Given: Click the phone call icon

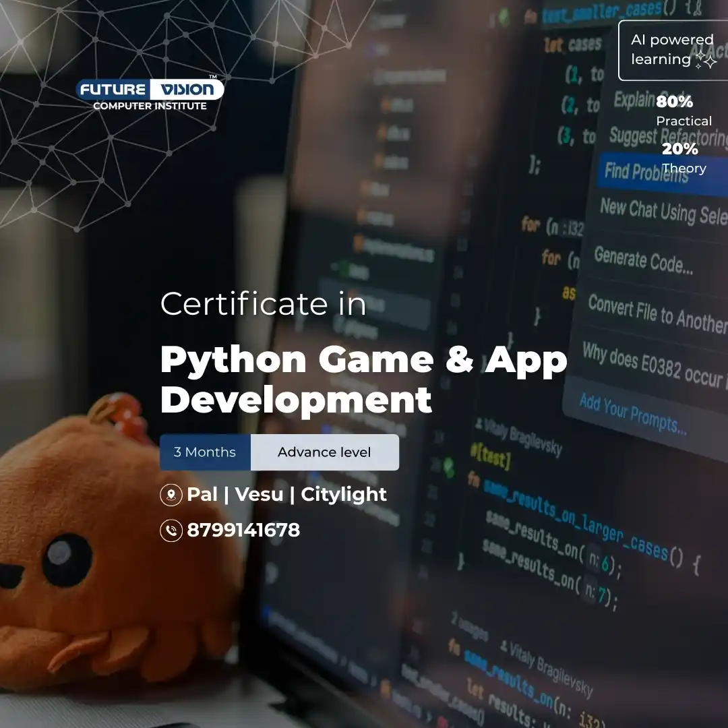Looking at the screenshot, I should click(171, 530).
